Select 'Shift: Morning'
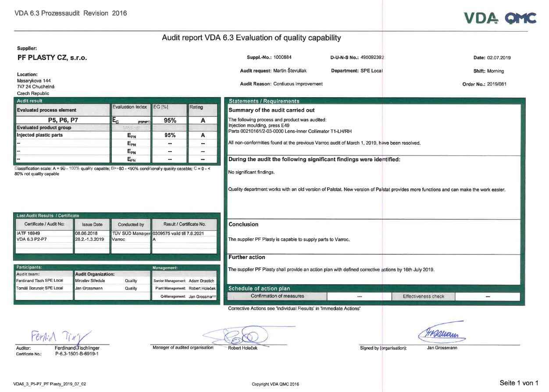The height and width of the screenshot is (392, 549). [489, 71]
